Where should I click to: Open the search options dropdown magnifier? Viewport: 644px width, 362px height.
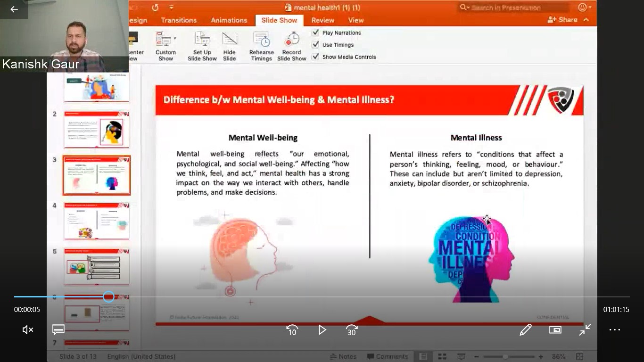pos(464,7)
